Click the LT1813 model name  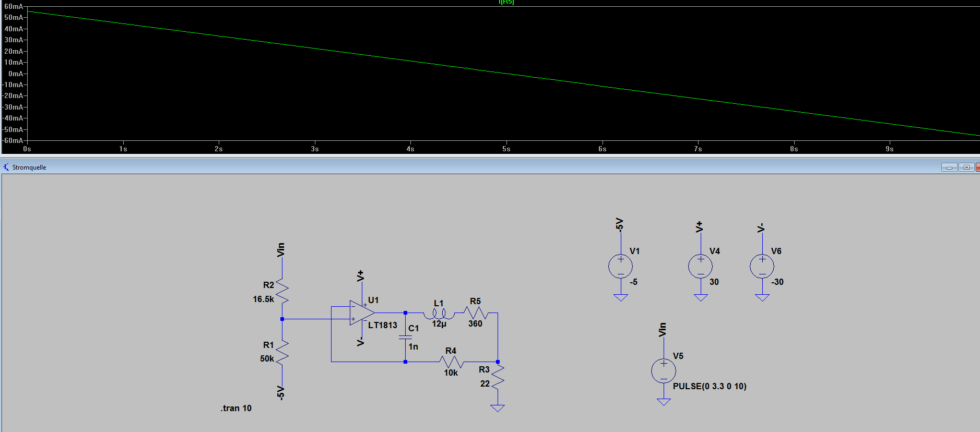383,325
